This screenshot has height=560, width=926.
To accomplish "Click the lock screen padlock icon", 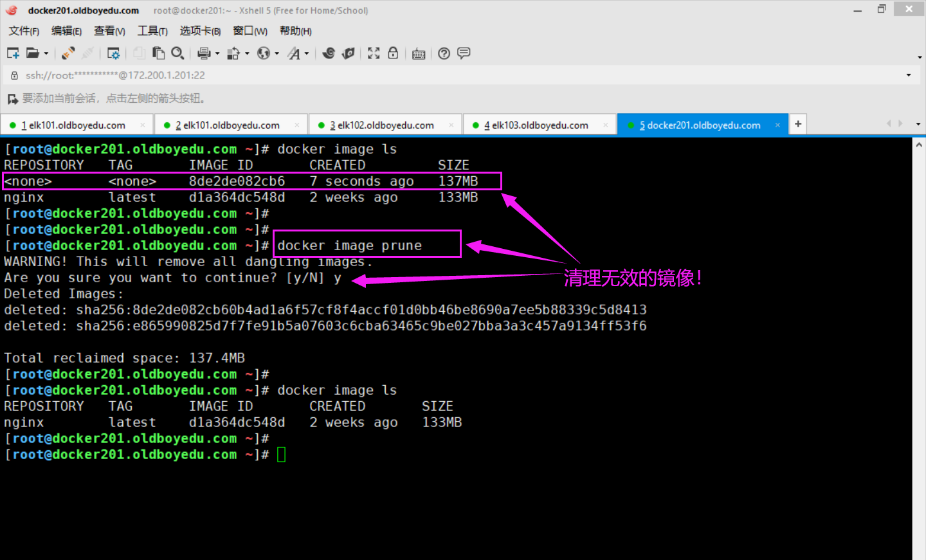I will coord(393,53).
